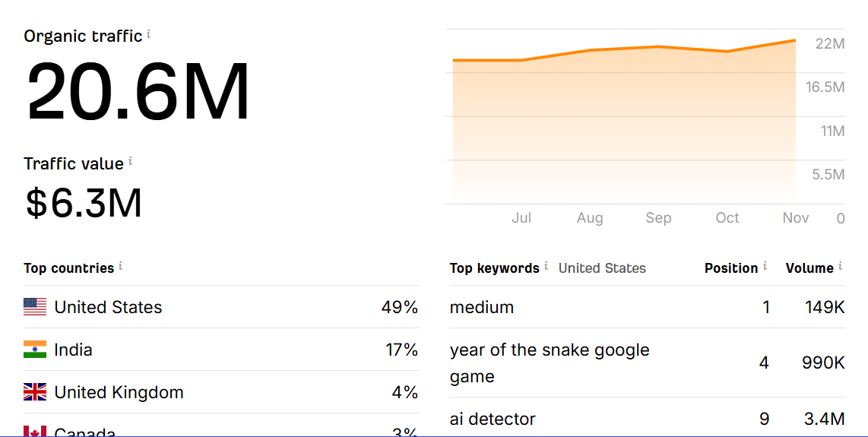
Task: Click the United Kingdom flag icon
Action: click(35, 392)
